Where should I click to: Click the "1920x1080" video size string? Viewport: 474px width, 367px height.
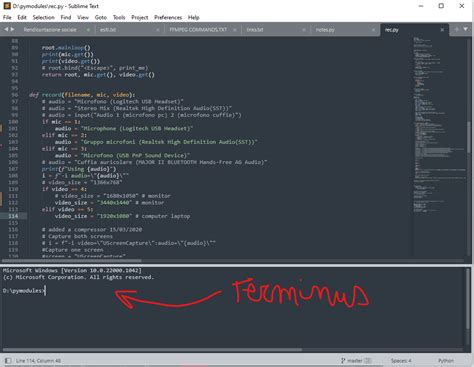[x=114, y=216]
